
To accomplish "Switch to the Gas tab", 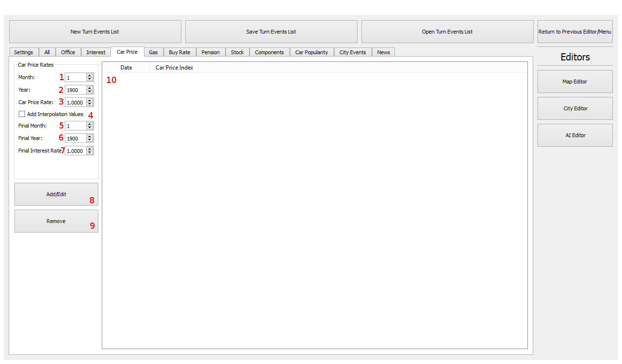I will 153,52.
